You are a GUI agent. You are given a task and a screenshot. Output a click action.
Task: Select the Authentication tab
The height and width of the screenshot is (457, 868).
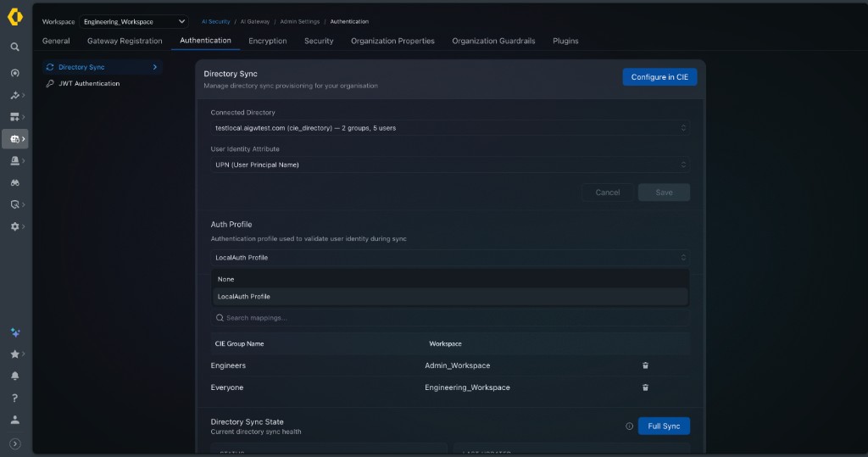205,41
